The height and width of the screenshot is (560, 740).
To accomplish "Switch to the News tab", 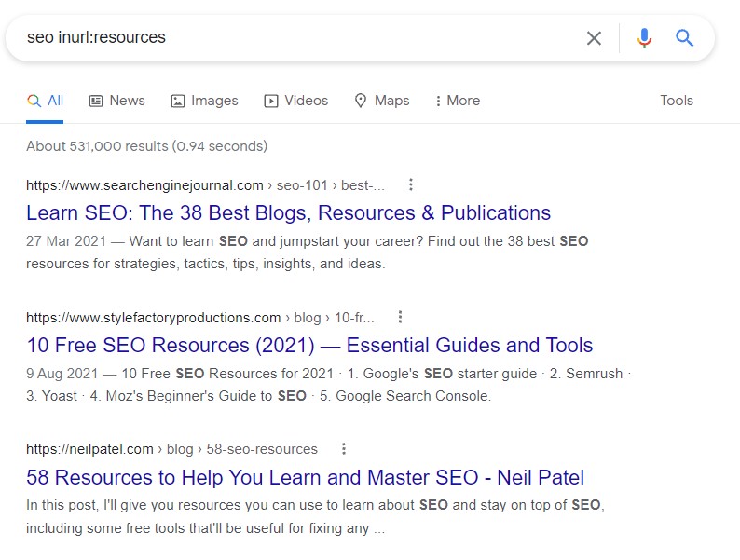I will tap(117, 101).
